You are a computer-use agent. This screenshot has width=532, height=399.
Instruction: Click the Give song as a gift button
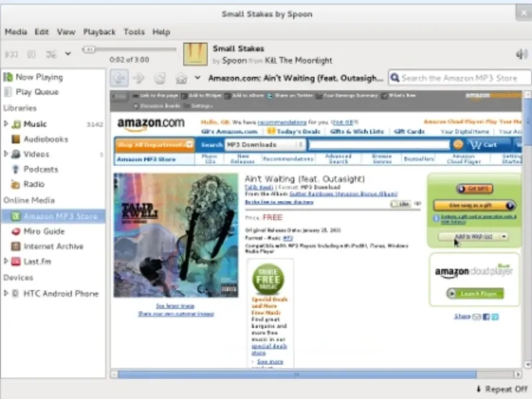pyautogui.click(x=475, y=205)
